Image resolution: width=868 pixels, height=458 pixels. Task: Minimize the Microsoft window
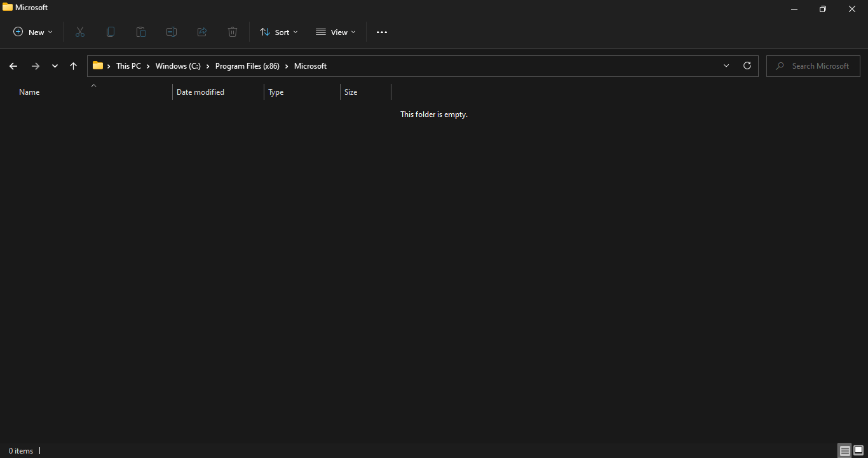point(794,9)
